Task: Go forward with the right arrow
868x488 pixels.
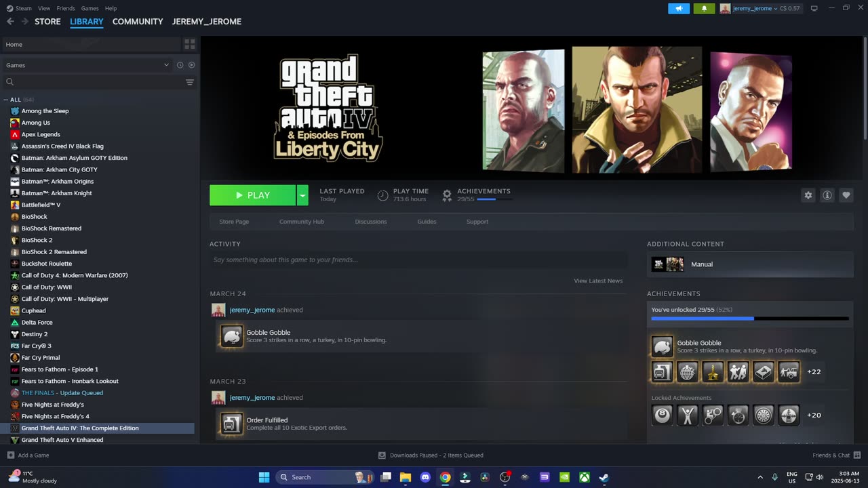Action: point(25,22)
